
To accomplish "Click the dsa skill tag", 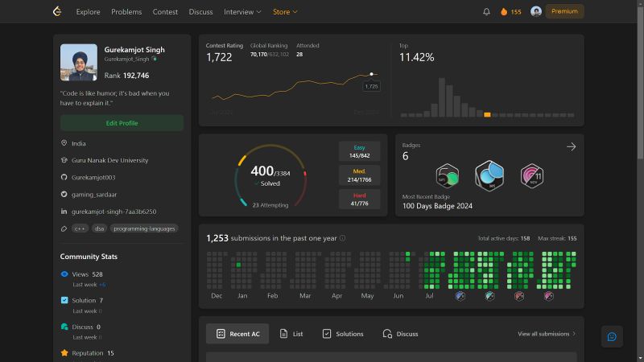I will (99, 228).
